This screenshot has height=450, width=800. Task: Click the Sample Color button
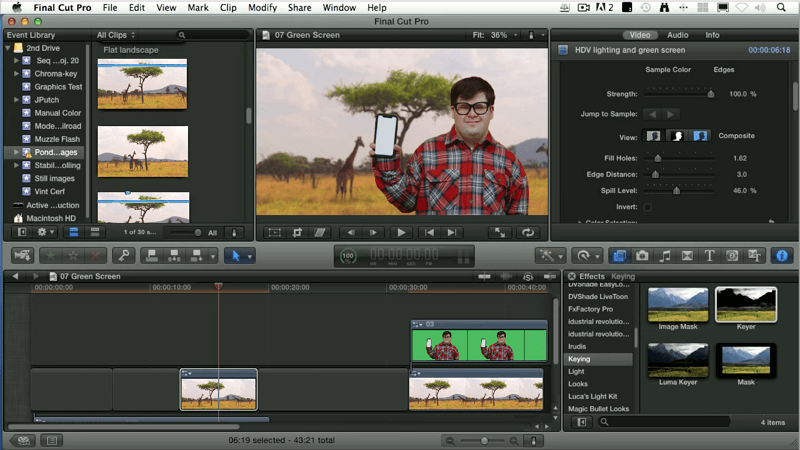(668, 69)
